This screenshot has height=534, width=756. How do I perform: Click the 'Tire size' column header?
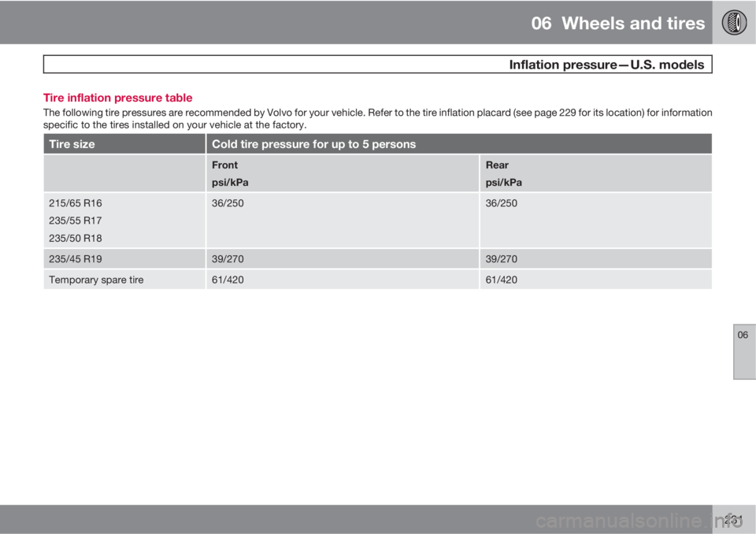tap(124, 144)
